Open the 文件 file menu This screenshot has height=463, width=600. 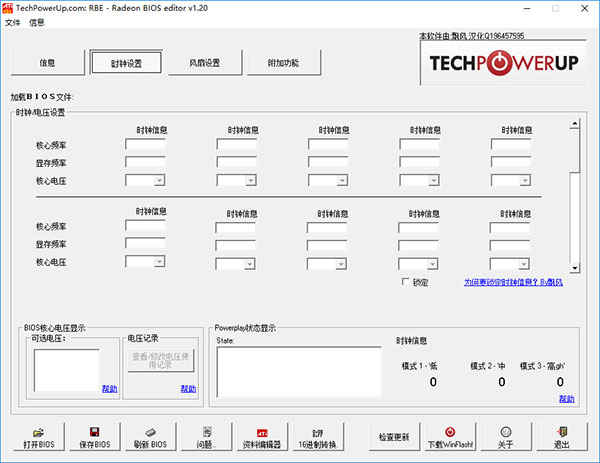pyautogui.click(x=13, y=23)
